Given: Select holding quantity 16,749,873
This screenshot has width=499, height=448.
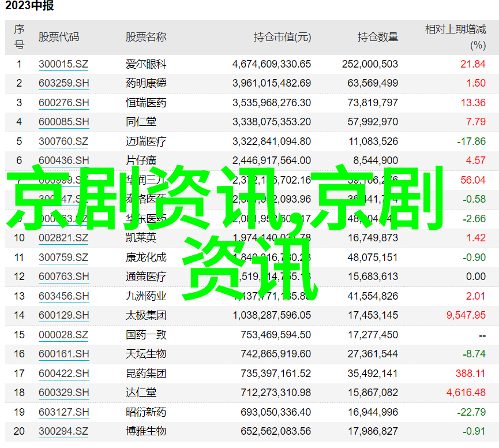Looking at the screenshot, I should click(x=373, y=238).
